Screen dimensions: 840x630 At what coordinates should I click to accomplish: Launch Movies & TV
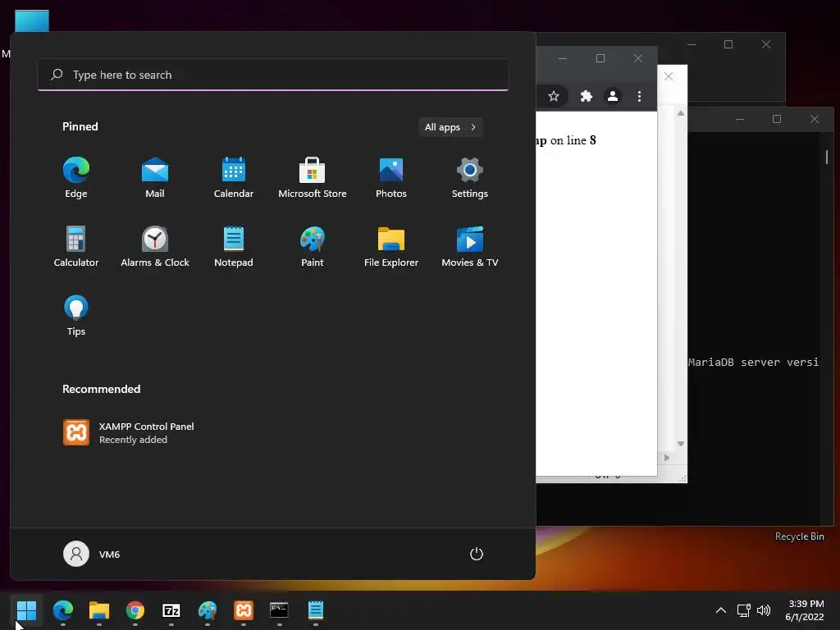pos(470,246)
